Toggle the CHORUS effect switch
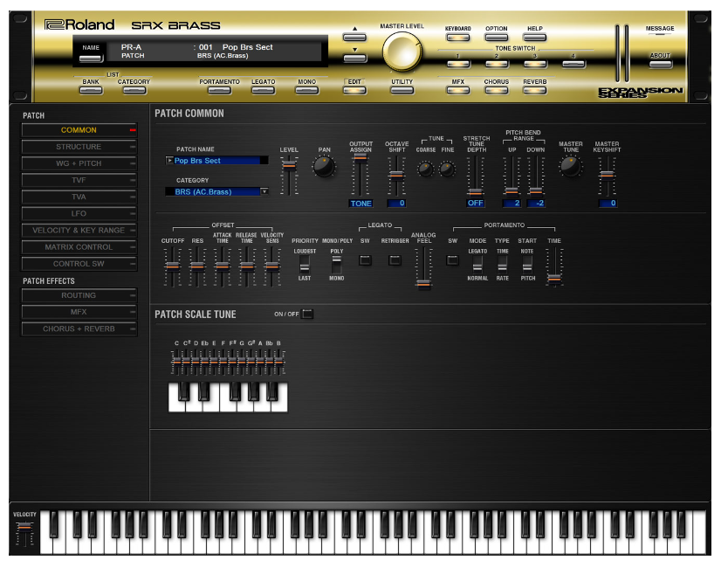Image resolution: width=728 pixels, height=567 pixels. point(497,90)
